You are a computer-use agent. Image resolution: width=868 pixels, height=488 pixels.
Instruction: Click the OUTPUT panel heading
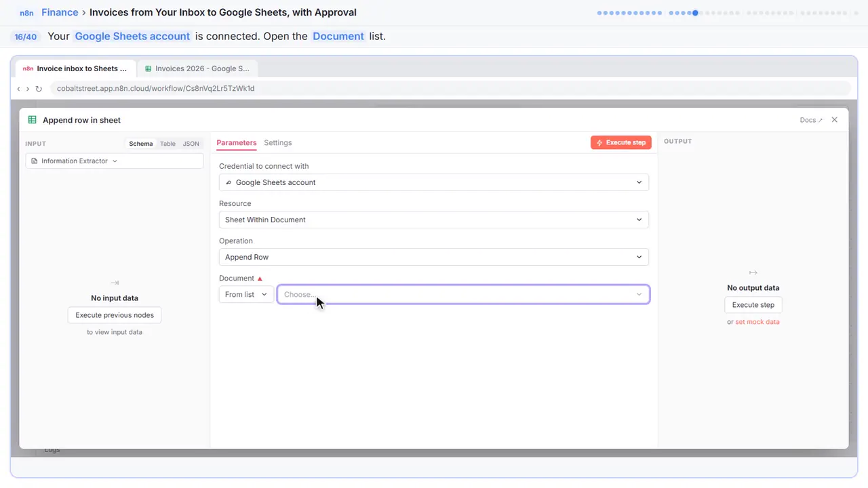[677, 141]
